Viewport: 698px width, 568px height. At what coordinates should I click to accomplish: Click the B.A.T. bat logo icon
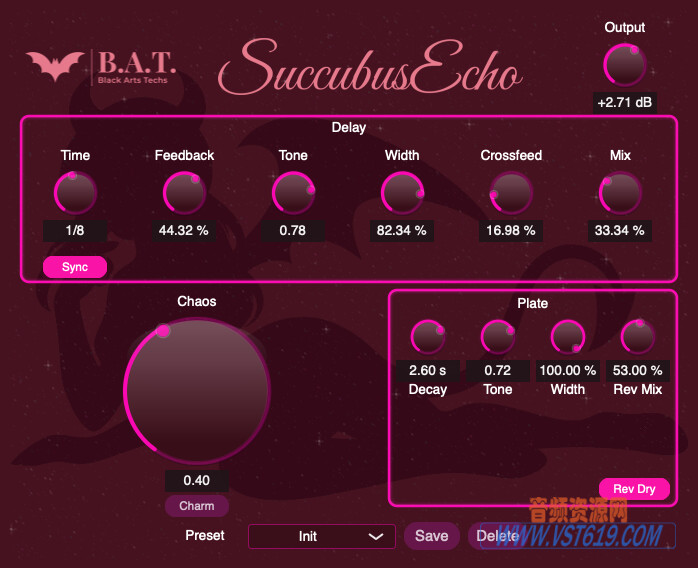[x=56, y=67]
